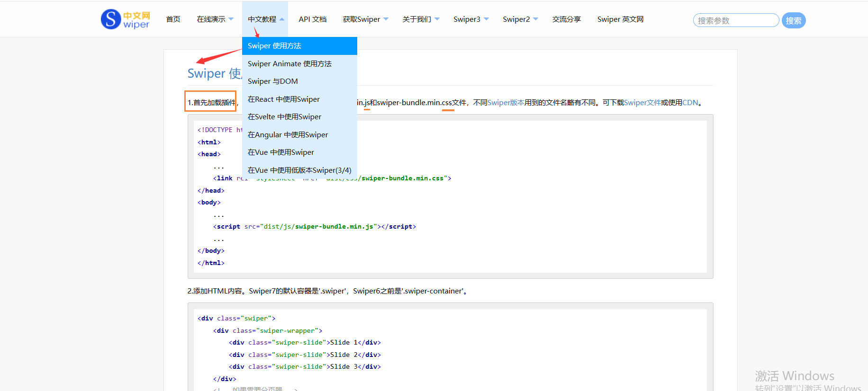Select 在React 中使用Swiper entry
The width and height of the screenshot is (868, 391).
coord(299,99)
